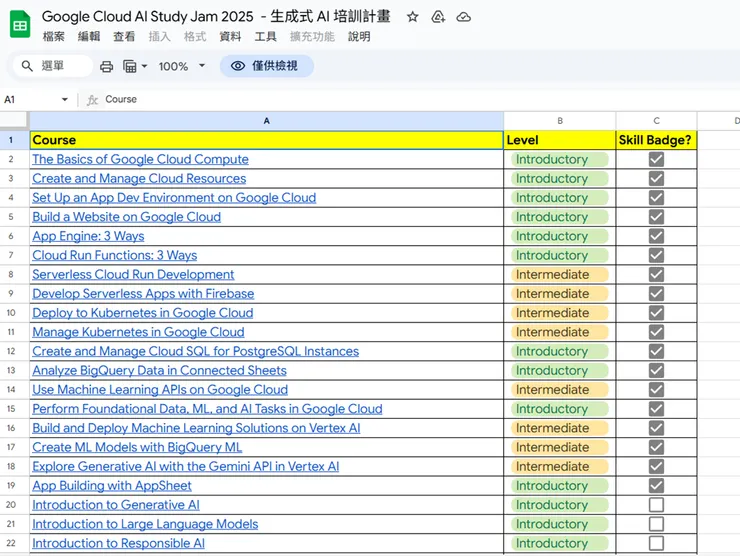Select row 10 header
This screenshot has height=556, width=740.
pyautogui.click(x=11, y=313)
